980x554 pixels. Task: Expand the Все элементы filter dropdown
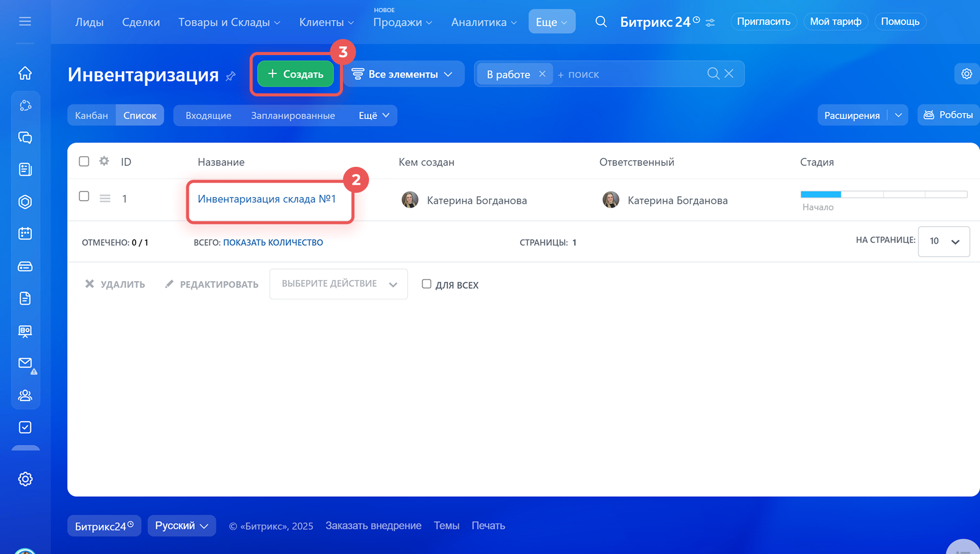coord(403,74)
